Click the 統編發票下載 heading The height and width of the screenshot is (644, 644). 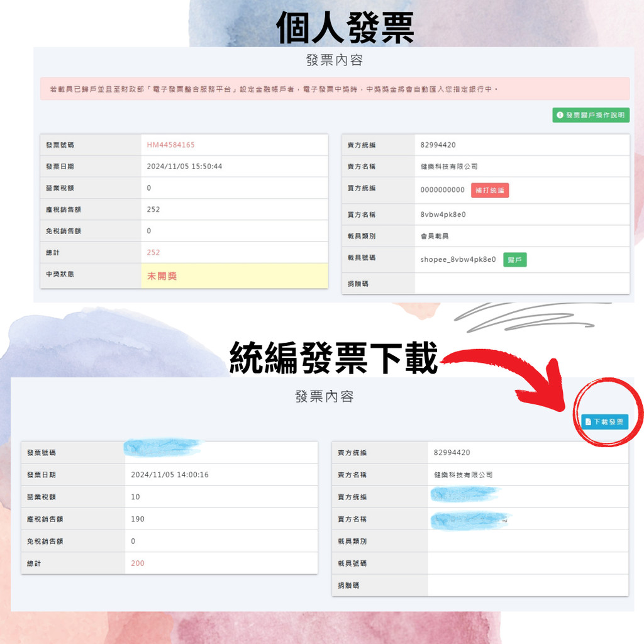(x=333, y=359)
